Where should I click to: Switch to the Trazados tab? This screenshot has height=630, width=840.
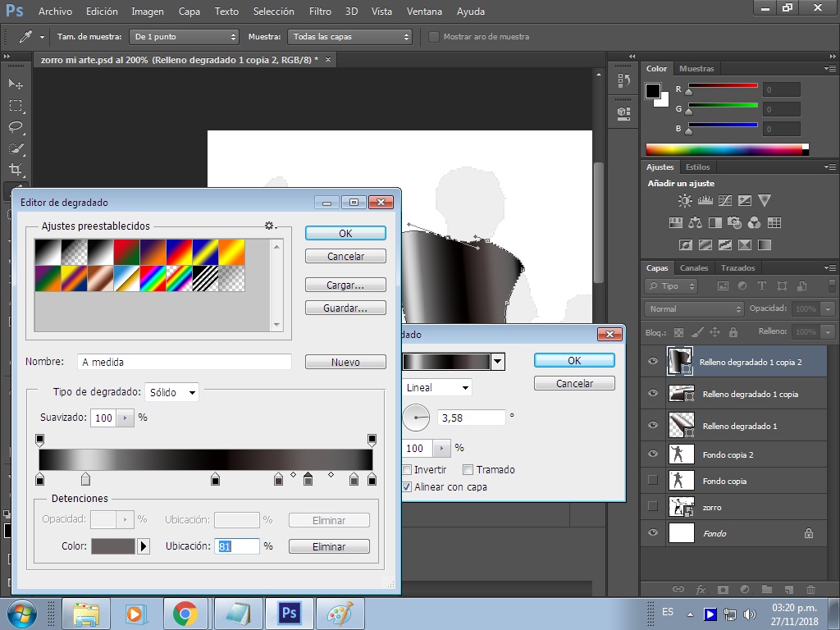pyautogui.click(x=737, y=268)
